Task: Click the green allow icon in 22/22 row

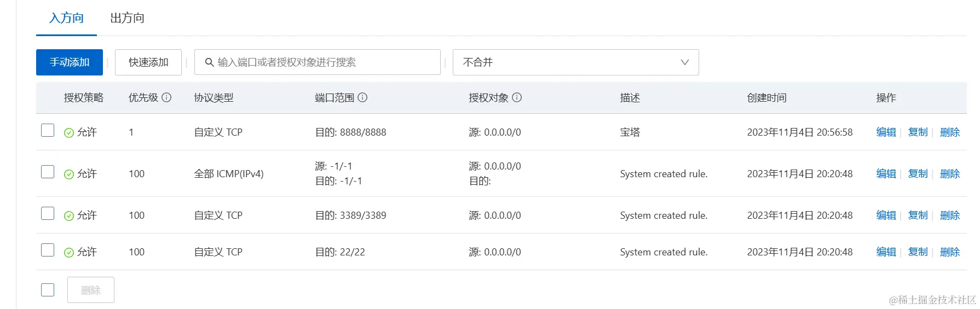Action: (69, 252)
